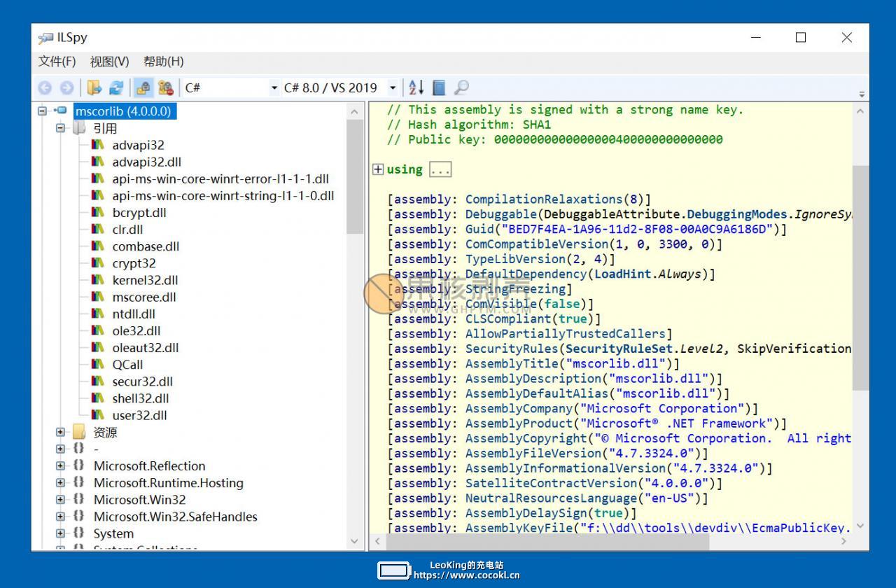Click reference icon next to user32.dll
Image resolution: width=896 pixels, height=588 pixels.
point(98,414)
